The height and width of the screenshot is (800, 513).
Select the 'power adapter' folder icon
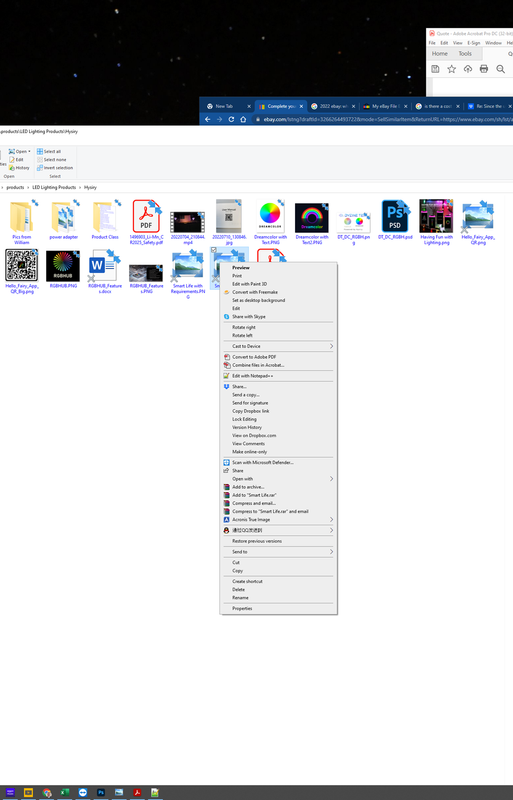click(63, 217)
